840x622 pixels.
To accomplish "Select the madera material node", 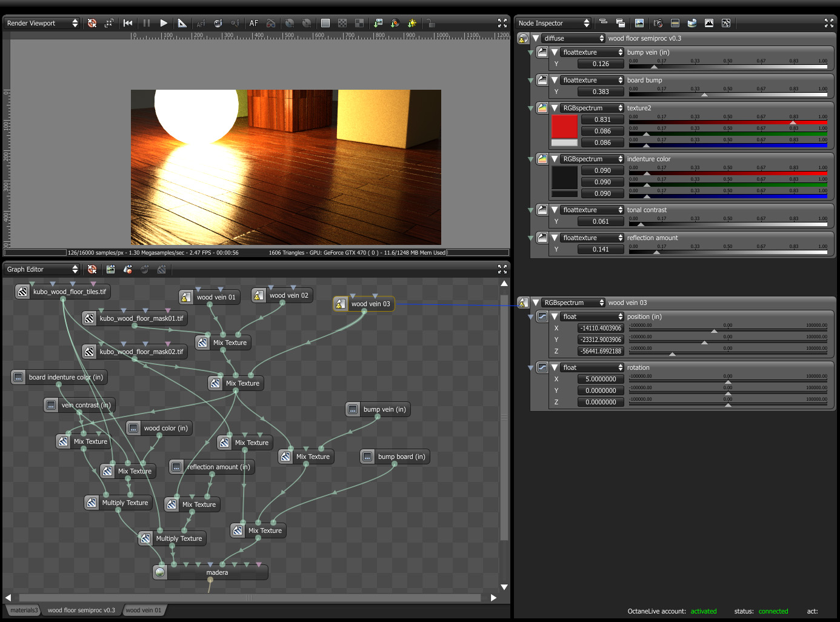I will tap(210, 572).
